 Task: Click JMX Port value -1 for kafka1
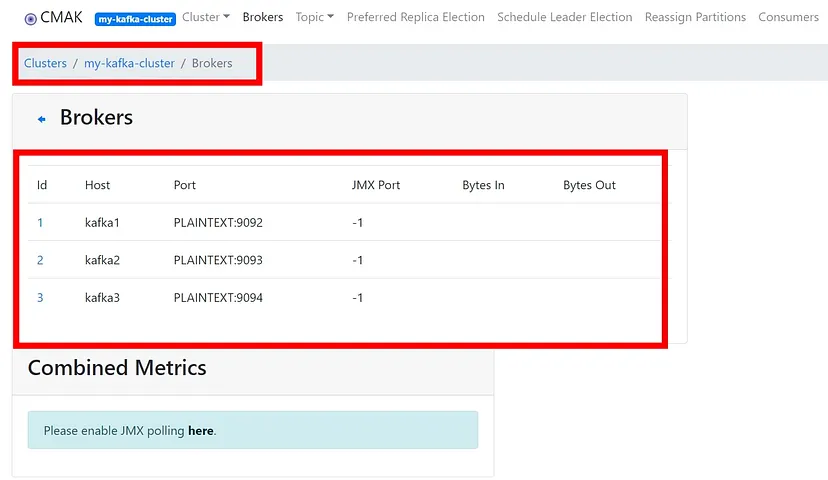[357, 223]
